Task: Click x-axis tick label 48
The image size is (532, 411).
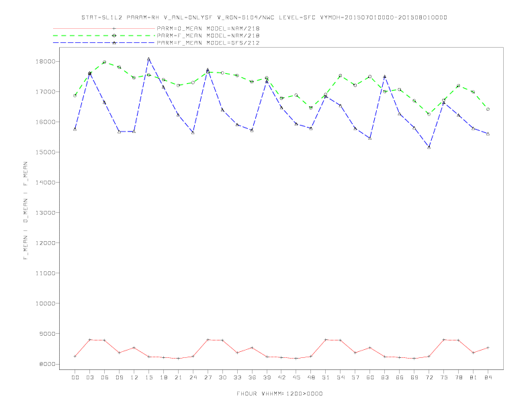Action: click(x=311, y=377)
